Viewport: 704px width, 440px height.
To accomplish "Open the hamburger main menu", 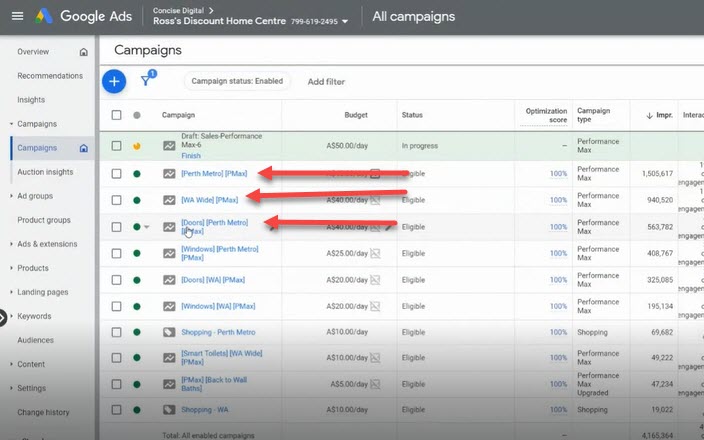I will [17, 17].
